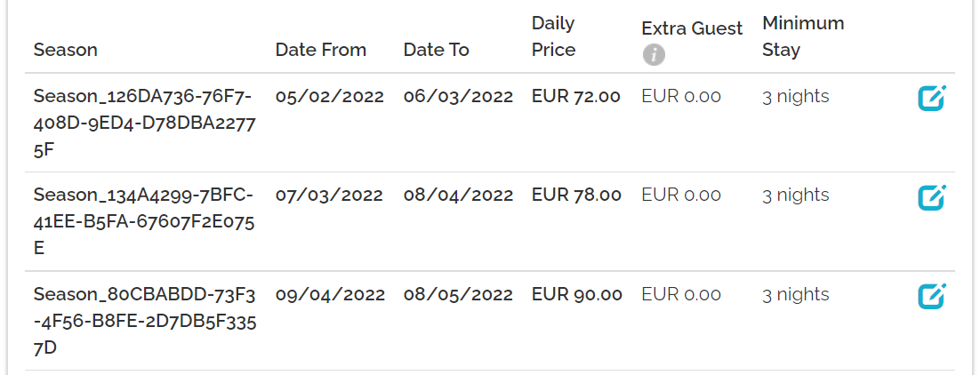Click the EUR 78.00 daily price
This screenshot has width=980, height=375.
tap(576, 195)
